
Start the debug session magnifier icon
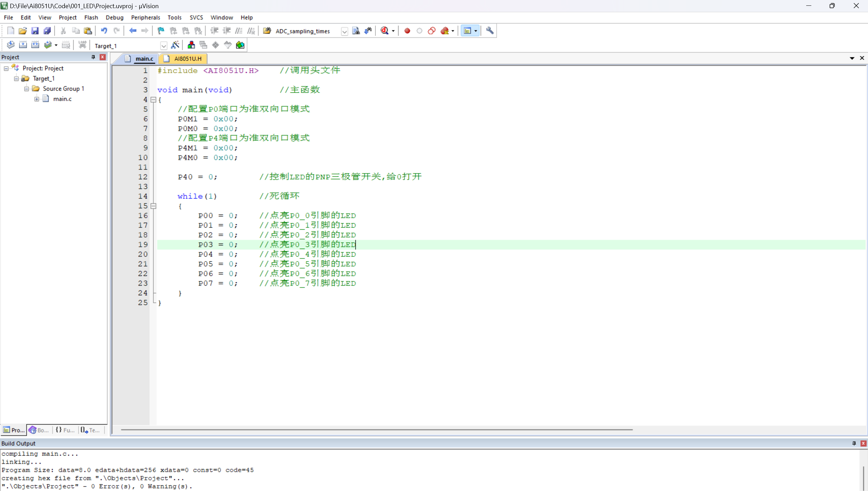point(385,31)
